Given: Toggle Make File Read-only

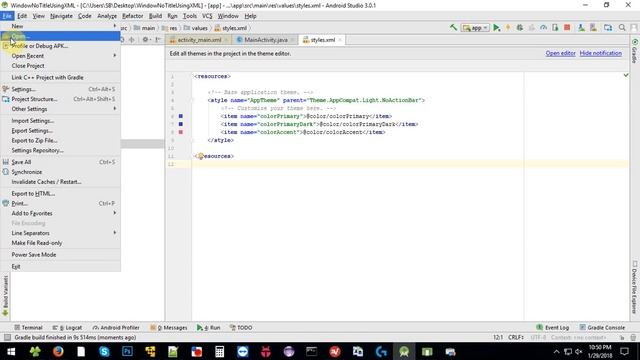Looking at the screenshot, I should tap(60, 242).
